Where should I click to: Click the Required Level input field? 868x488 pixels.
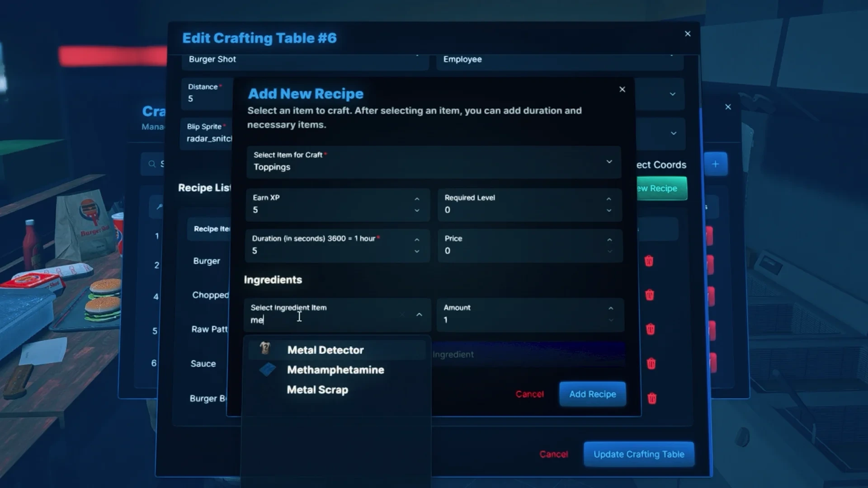coord(529,205)
